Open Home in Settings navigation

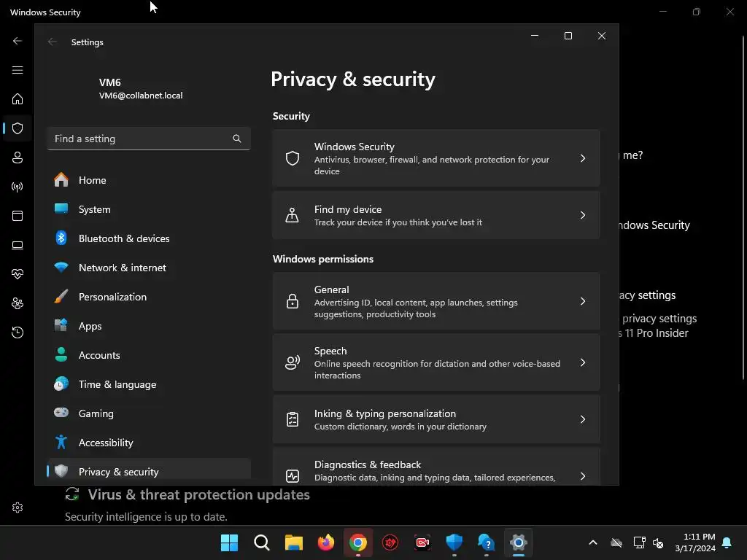(149, 180)
